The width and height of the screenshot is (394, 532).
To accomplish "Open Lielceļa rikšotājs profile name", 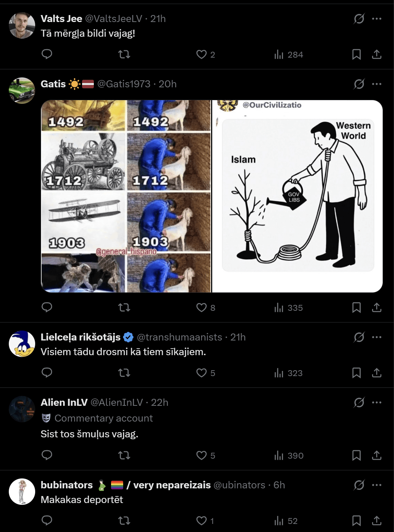I will [x=81, y=337].
